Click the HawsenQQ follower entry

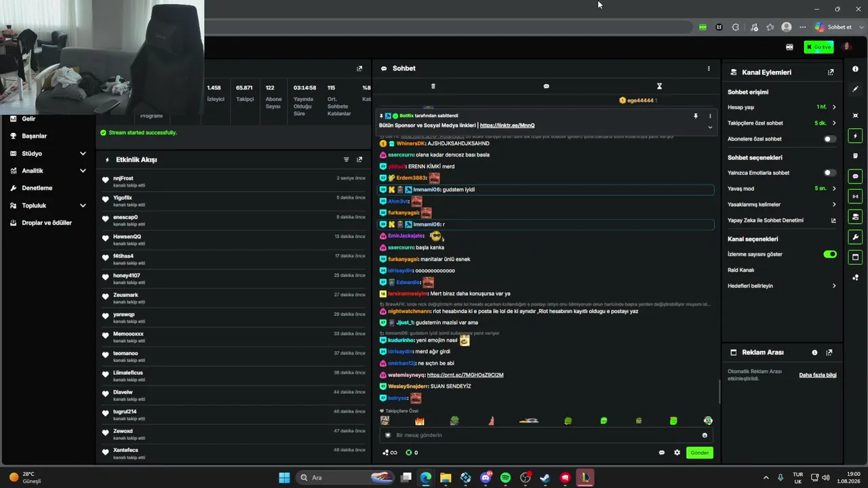(x=234, y=239)
